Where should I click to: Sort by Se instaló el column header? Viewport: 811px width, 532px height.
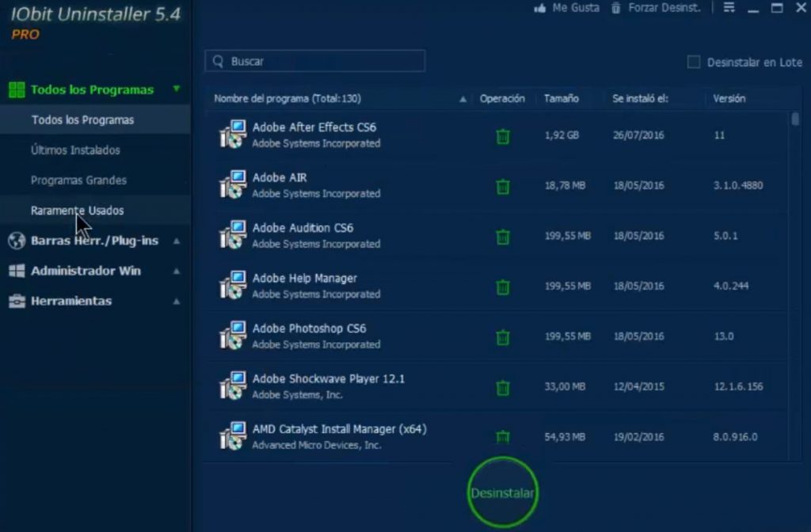640,99
